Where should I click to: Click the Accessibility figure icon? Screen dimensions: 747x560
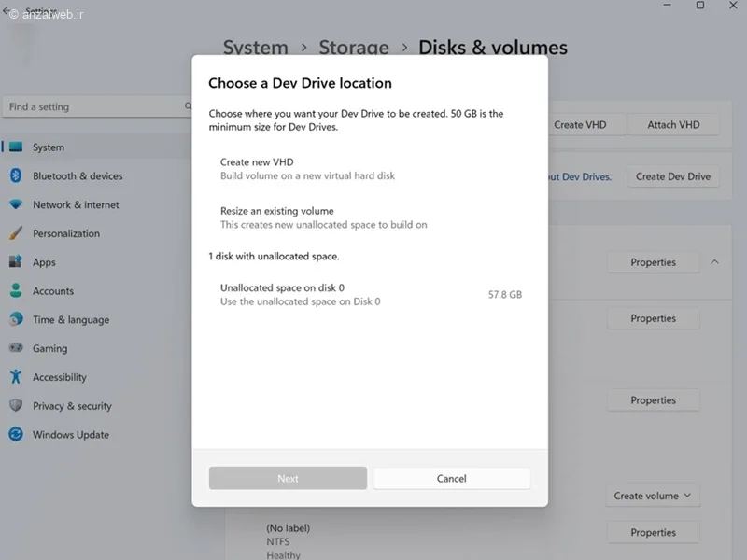tap(16, 377)
